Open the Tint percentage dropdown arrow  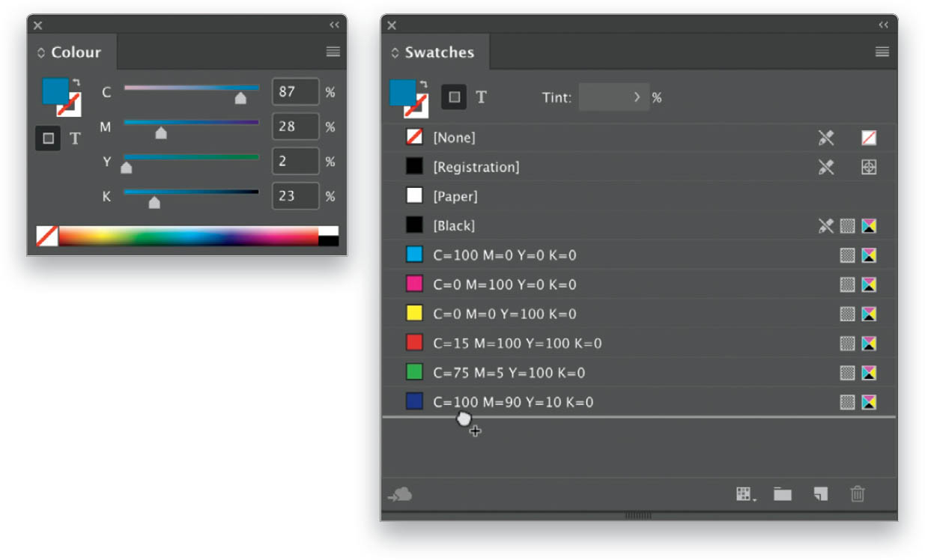pyautogui.click(x=637, y=97)
